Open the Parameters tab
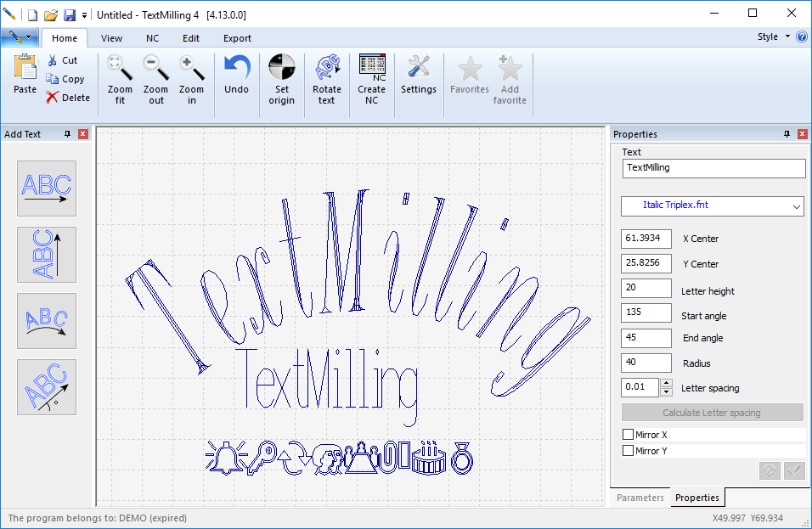Viewport: 812px width, 529px height. click(x=640, y=498)
